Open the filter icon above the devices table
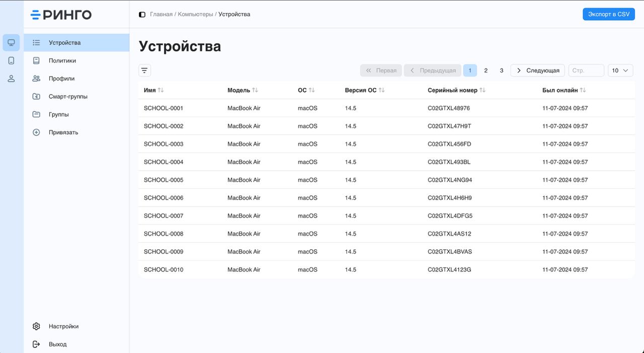 (x=144, y=70)
